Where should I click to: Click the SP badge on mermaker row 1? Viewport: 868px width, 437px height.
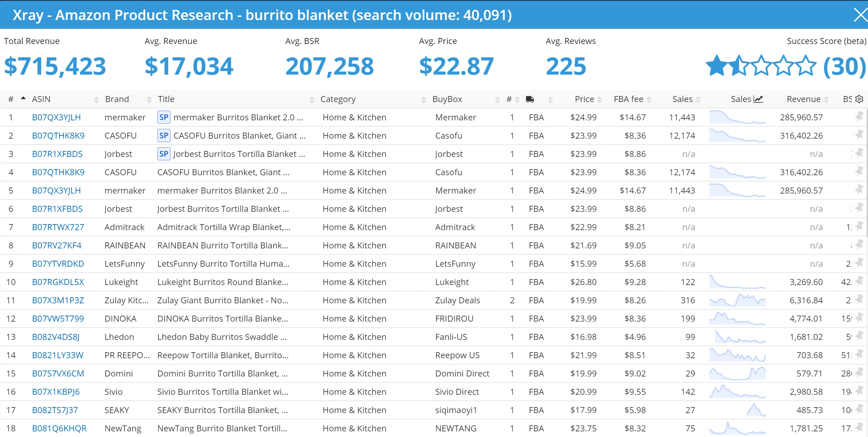point(164,117)
